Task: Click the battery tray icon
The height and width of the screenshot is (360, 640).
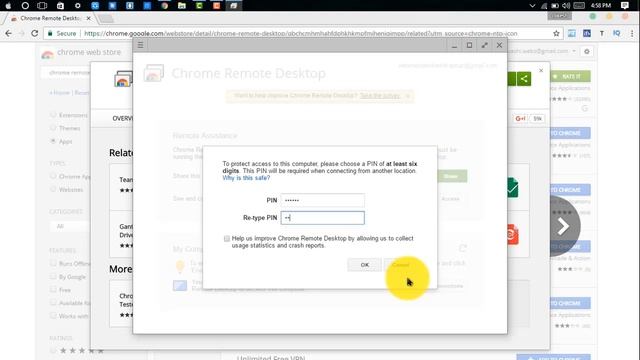Action: pyautogui.click(x=555, y=6)
